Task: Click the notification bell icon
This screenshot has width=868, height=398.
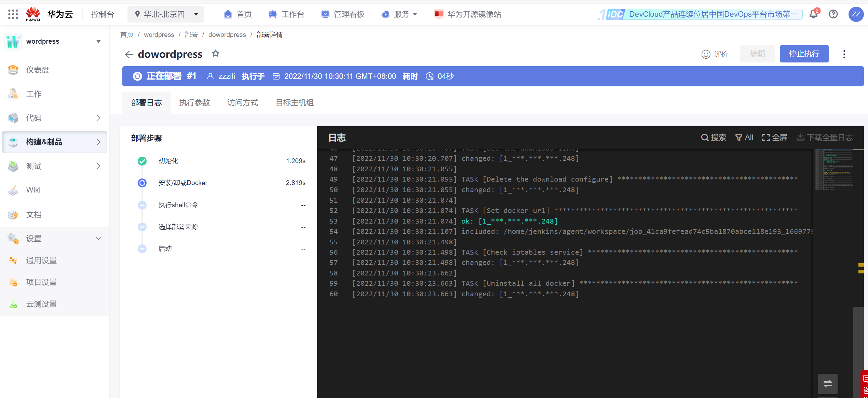Action: pos(813,14)
